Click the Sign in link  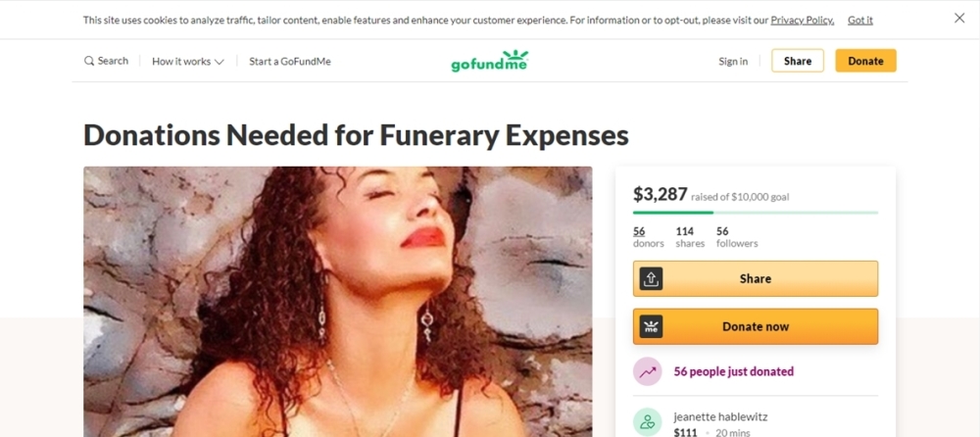(x=733, y=62)
